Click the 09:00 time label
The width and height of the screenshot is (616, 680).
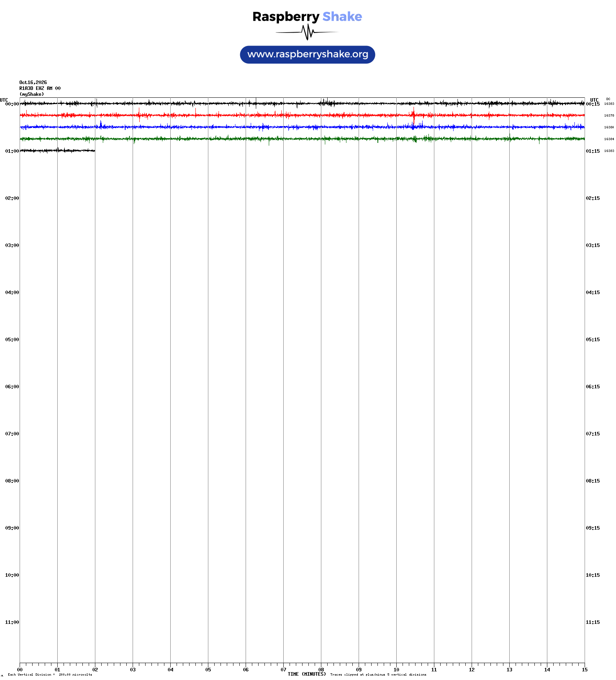12,528
